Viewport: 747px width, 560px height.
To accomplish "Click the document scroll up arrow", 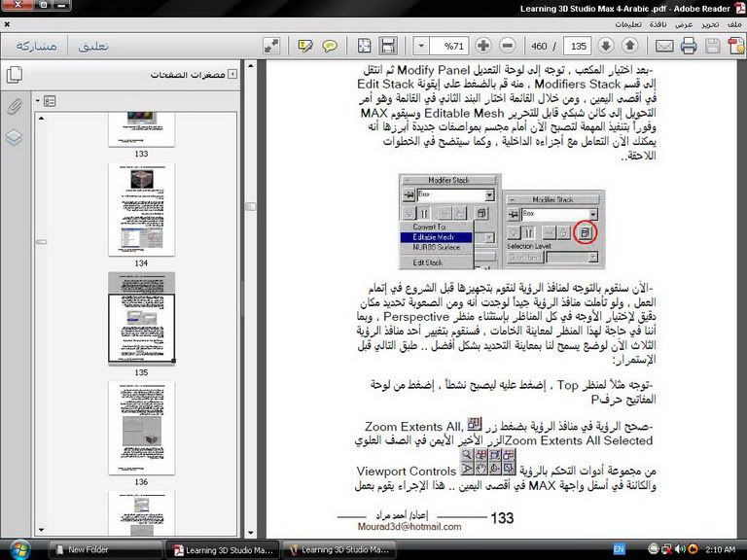I will click(x=251, y=66).
